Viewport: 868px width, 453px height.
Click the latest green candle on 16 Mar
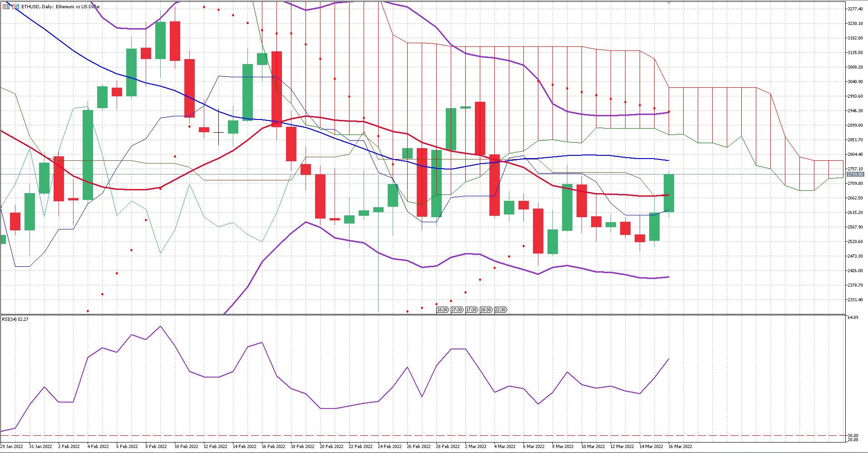tap(669, 193)
